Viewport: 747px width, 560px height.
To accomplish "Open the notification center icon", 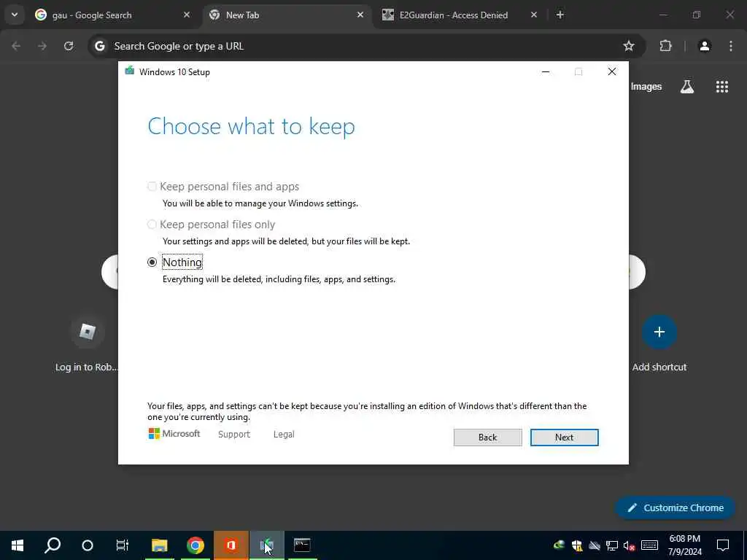I will (723, 545).
